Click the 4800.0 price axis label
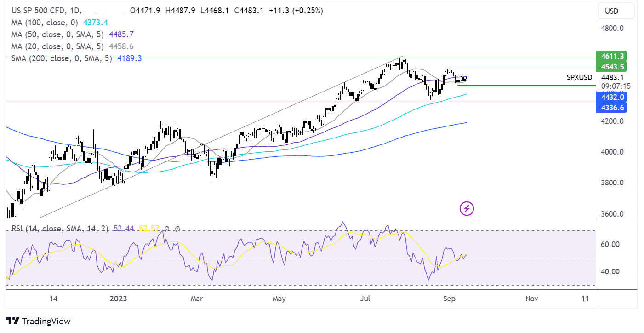The height and width of the screenshot is (333, 644). point(612,28)
